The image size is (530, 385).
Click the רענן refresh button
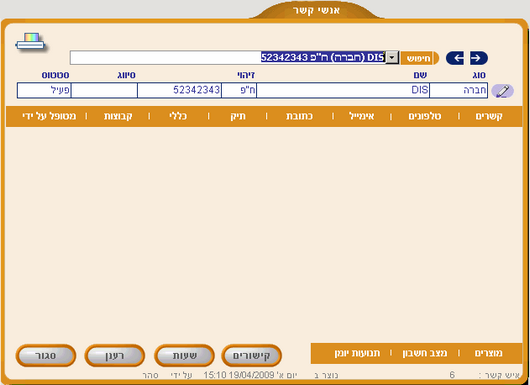(x=115, y=356)
